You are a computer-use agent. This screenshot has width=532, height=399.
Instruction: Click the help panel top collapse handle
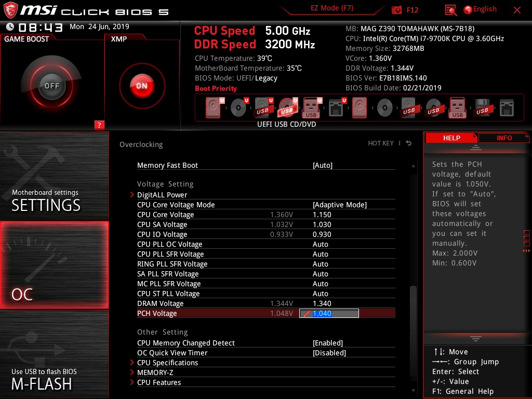coord(475,148)
